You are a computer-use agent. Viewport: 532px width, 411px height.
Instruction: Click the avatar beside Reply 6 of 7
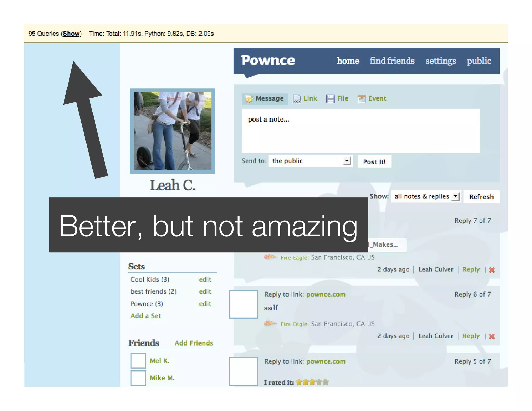243,304
